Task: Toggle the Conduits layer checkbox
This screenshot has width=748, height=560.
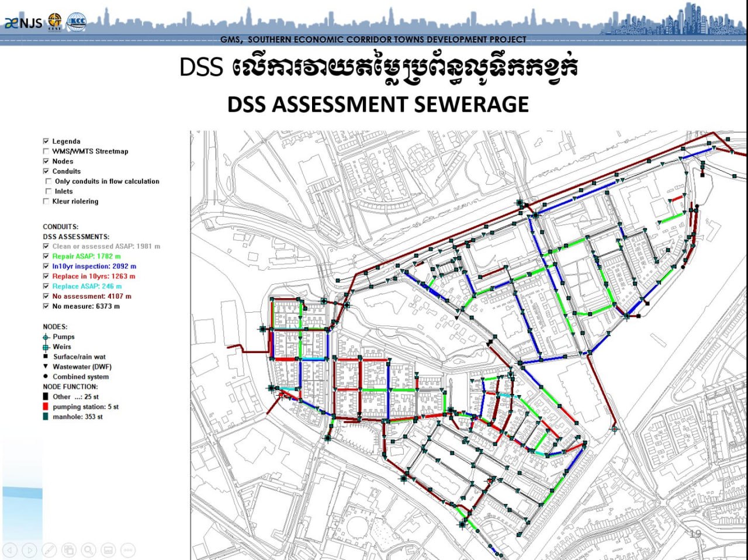Action: pyautogui.click(x=46, y=171)
